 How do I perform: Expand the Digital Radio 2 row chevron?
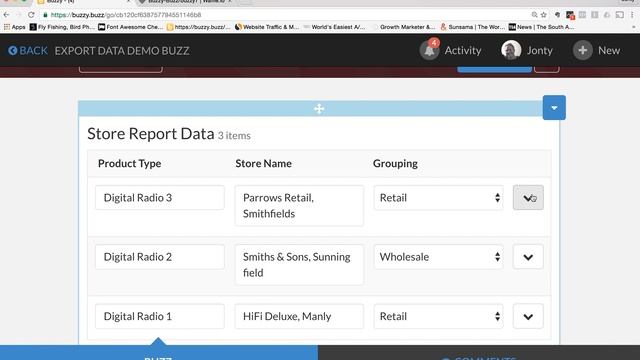pos(528,257)
